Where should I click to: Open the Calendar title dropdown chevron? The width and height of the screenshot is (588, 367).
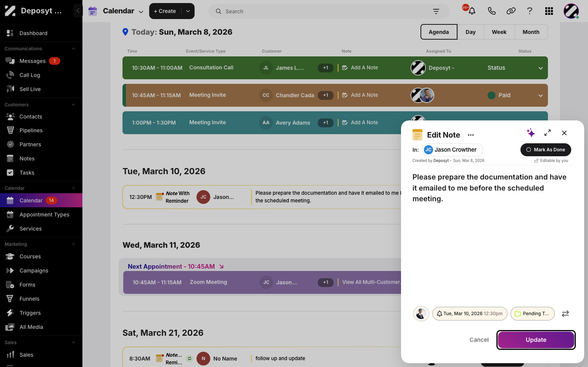tap(141, 11)
